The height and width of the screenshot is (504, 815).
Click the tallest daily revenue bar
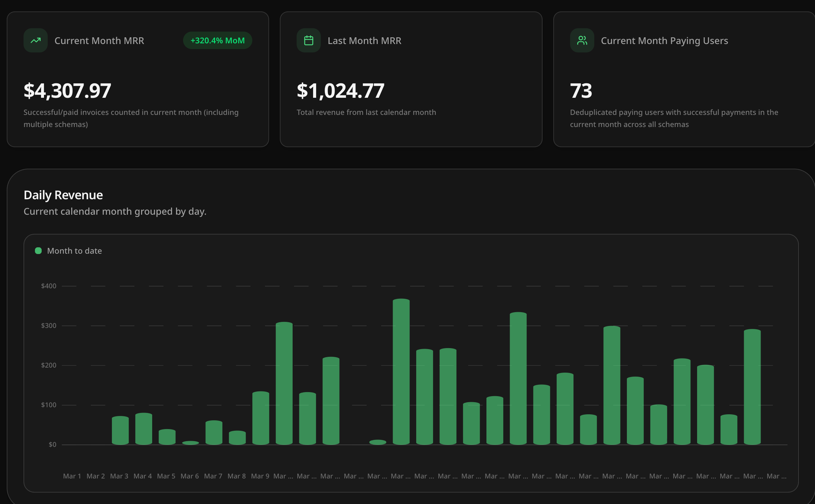point(401,371)
